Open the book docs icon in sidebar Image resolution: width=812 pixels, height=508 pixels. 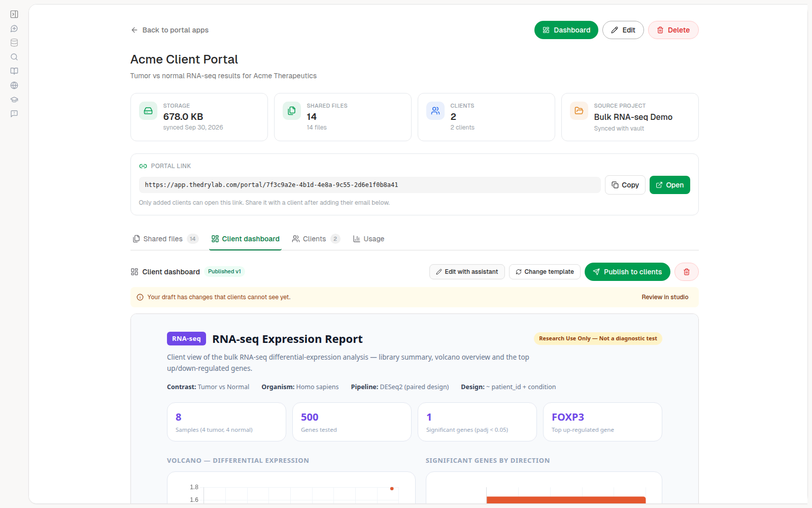pos(14,71)
